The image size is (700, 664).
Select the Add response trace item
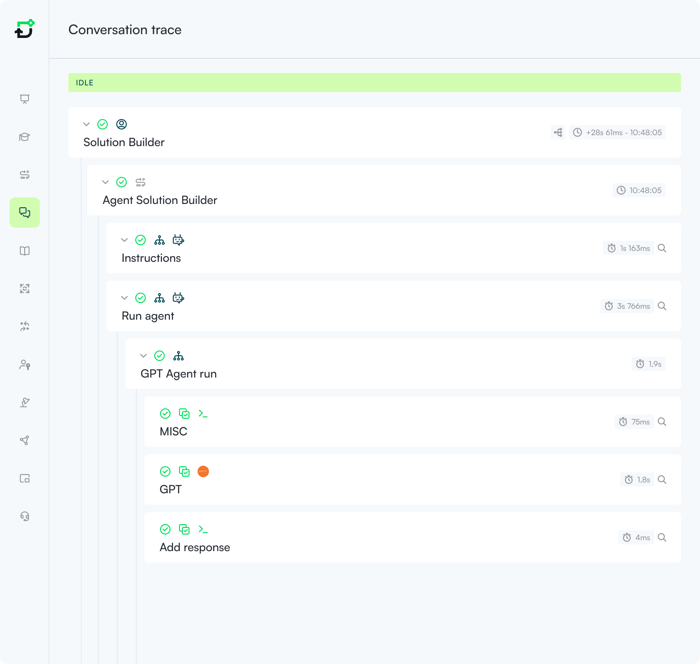point(194,548)
